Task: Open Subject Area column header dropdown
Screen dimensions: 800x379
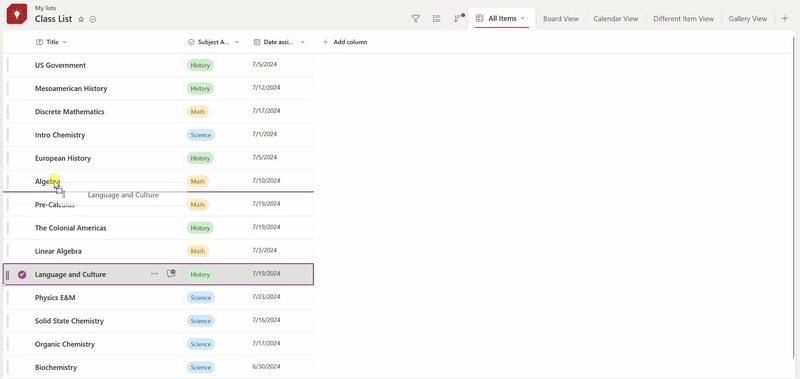Action: [237, 42]
